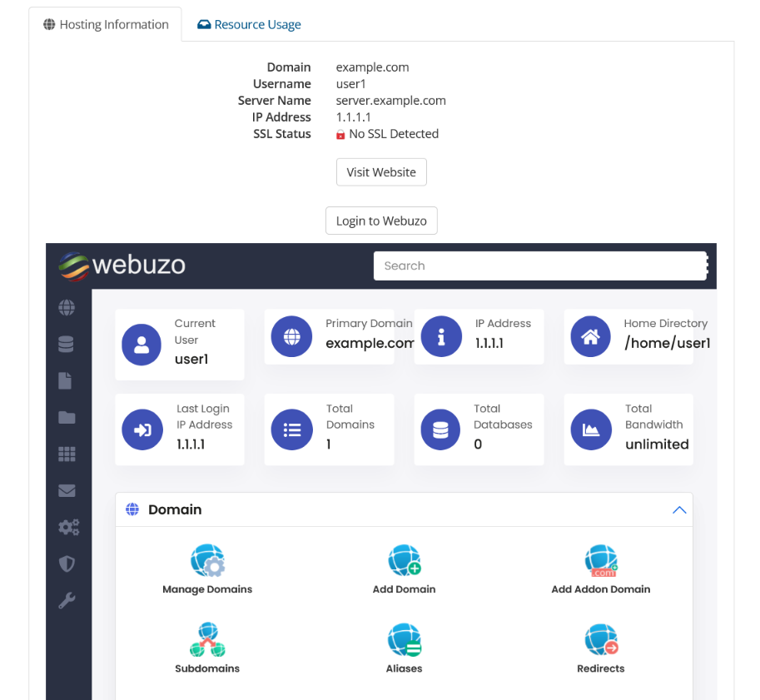Screen dimensions: 760x700
Task: Select the Email envelope icon in the sidebar
Action: click(68, 490)
